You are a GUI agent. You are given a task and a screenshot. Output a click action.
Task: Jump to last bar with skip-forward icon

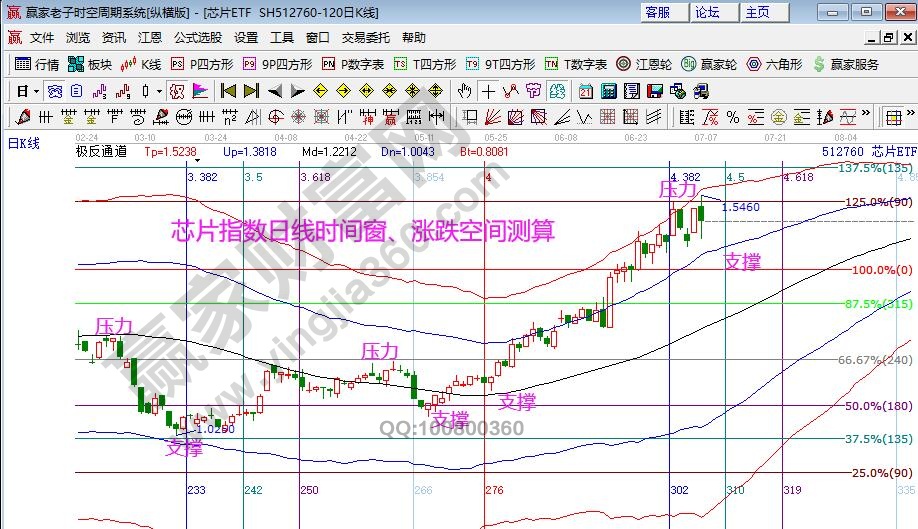pos(252,91)
